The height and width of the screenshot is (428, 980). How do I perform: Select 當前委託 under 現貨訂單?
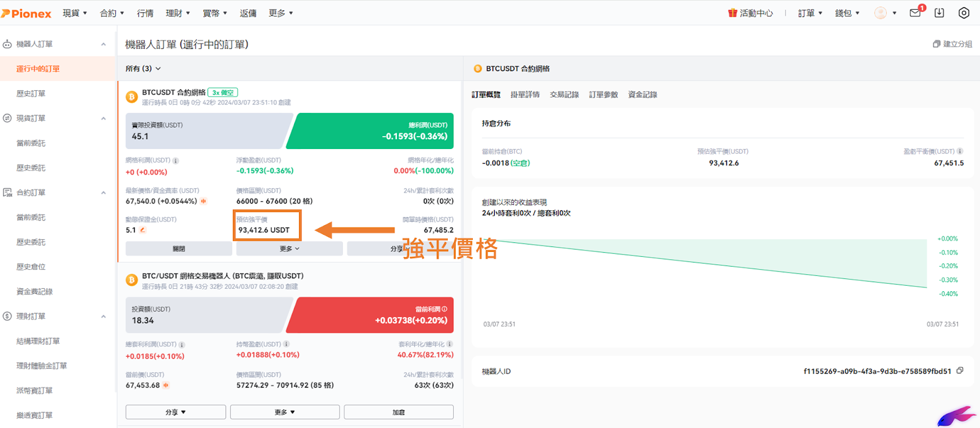[x=31, y=143]
